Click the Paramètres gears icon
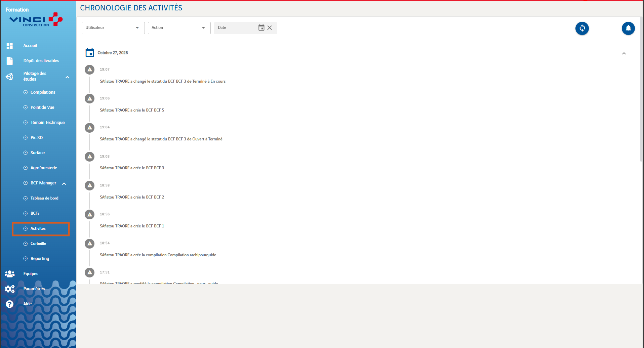The image size is (644, 348). [x=10, y=289]
